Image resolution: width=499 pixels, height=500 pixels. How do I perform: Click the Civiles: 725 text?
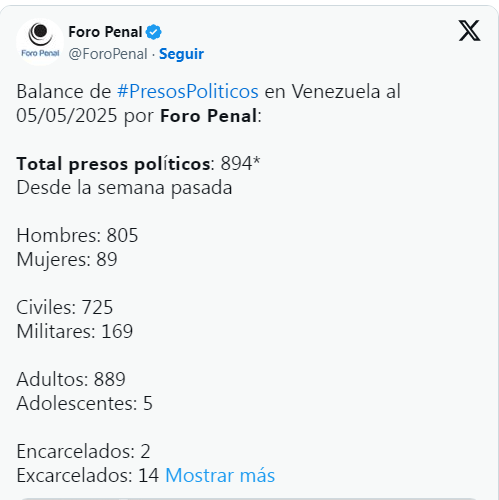pyautogui.click(x=64, y=307)
